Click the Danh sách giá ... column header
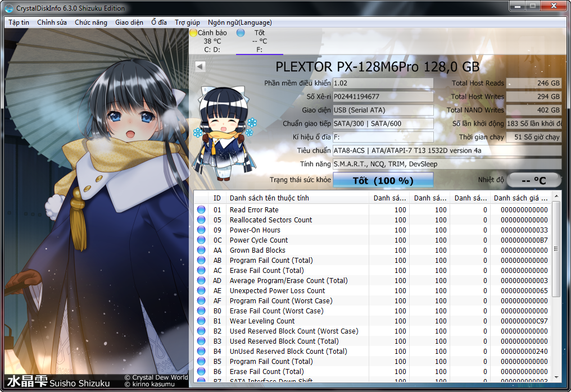Viewport: 571px width, 392px height. coord(521,198)
